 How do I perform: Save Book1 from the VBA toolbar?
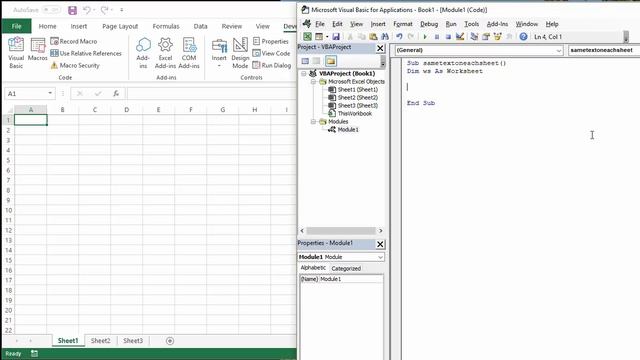pyautogui.click(x=336, y=37)
